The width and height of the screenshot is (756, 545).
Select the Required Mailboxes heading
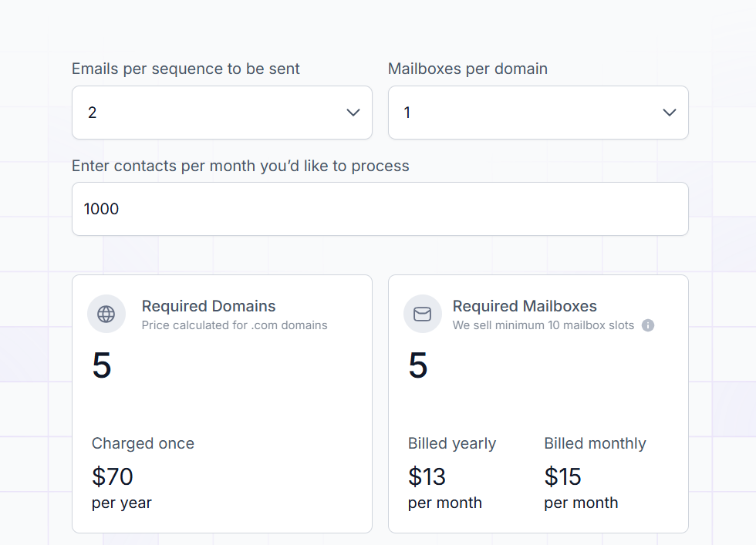point(525,306)
